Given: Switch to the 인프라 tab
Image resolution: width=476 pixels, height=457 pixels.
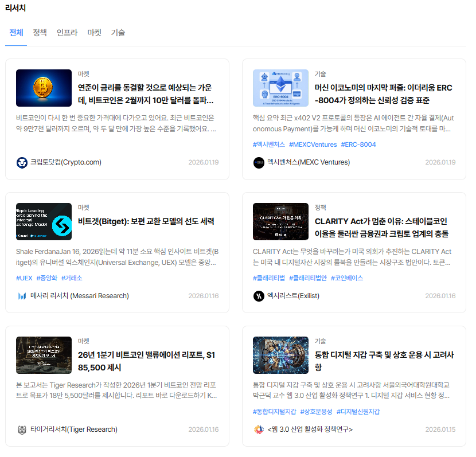Looking at the screenshot, I should pos(67,33).
